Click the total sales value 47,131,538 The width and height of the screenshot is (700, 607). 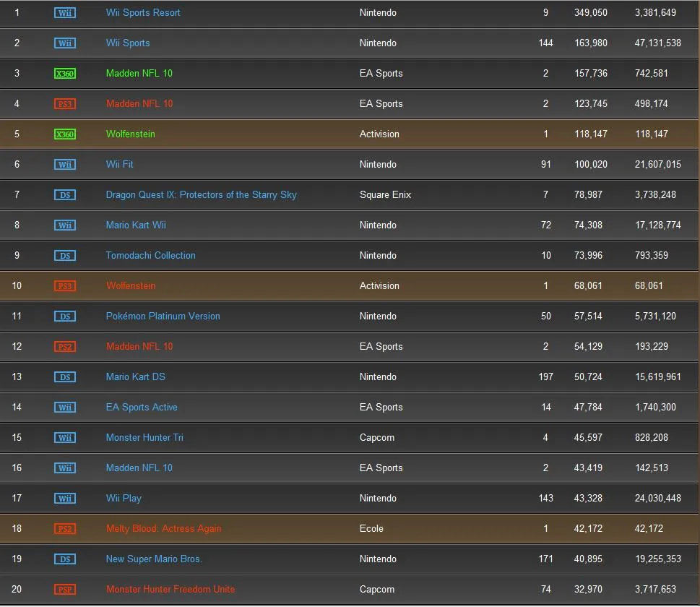pyautogui.click(x=657, y=43)
